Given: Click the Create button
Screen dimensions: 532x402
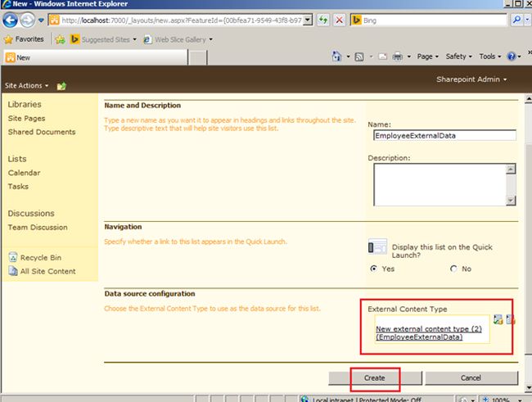Looking at the screenshot, I should 375,378.
